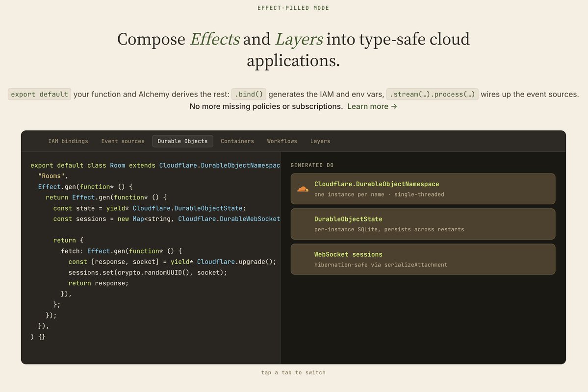Screen dimensions: 588x392
Task: Switch to the IAM bindings tab
Action: pyautogui.click(x=68, y=141)
